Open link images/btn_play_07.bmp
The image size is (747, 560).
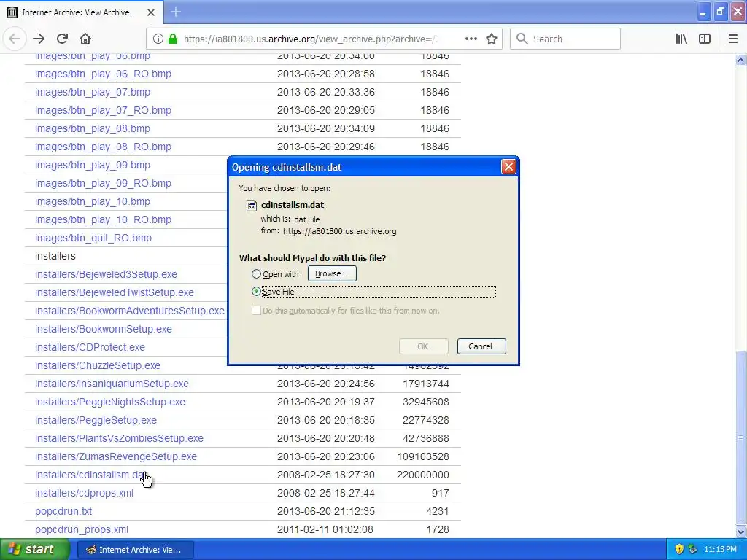(x=93, y=92)
